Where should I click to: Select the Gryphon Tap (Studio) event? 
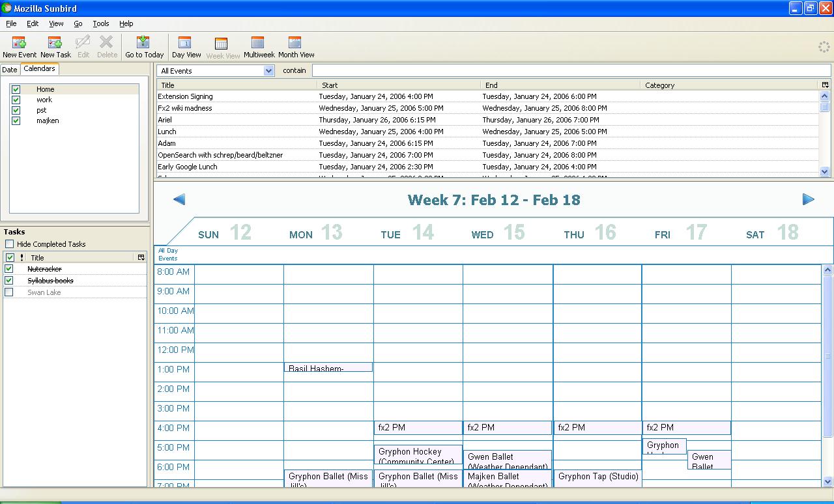pos(597,477)
